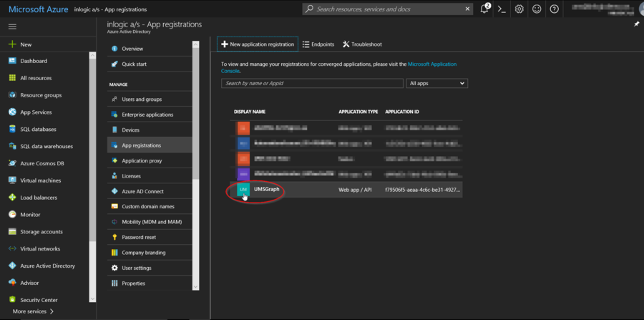
Task: Pin the blade using the pin icon
Action: tap(637, 24)
